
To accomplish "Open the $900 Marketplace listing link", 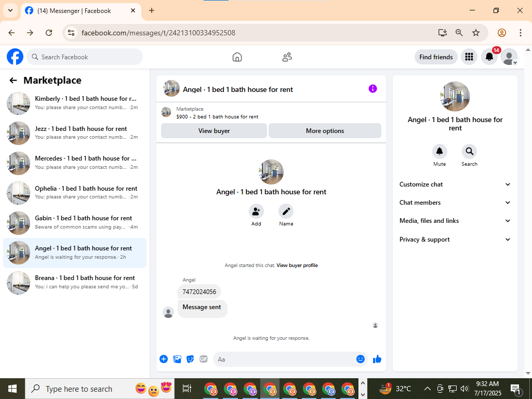I will point(217,117).
